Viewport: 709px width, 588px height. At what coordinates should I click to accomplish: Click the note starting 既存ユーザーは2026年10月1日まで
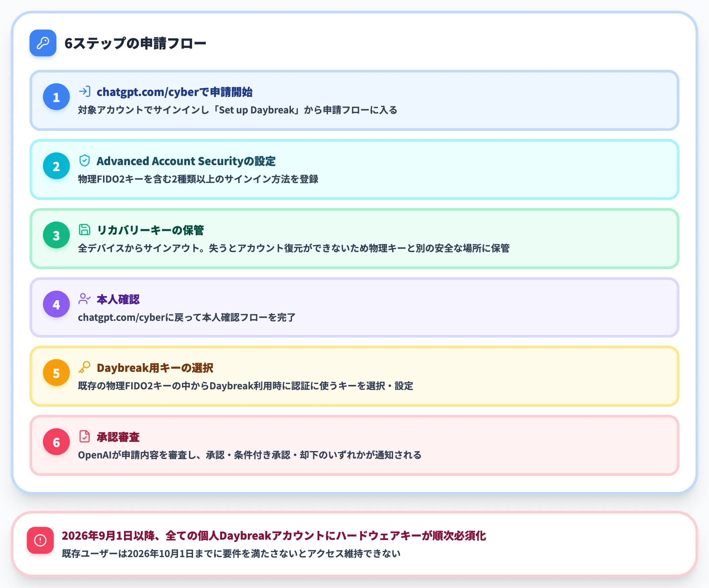pyautogui.click(x=231, y=553)
